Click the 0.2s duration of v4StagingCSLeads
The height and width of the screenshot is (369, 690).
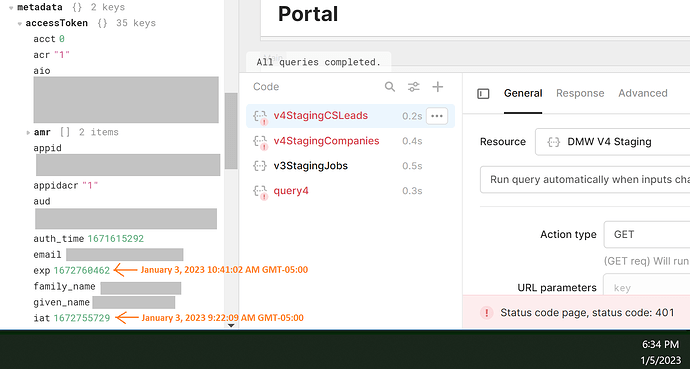click(x=412, y=116)
